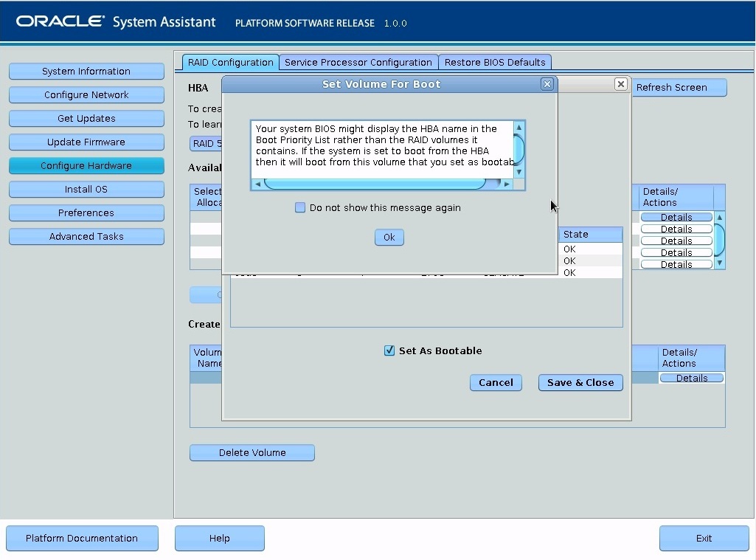Switch to the Service Processor Configuration tab
Viewport: 756px width, 560px height.
pos(358,62)
